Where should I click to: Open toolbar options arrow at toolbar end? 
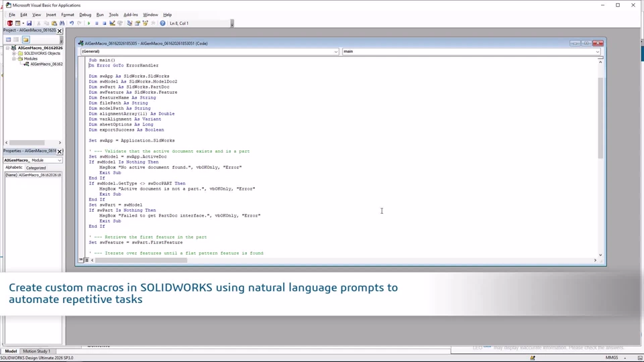tap(232, 24)
